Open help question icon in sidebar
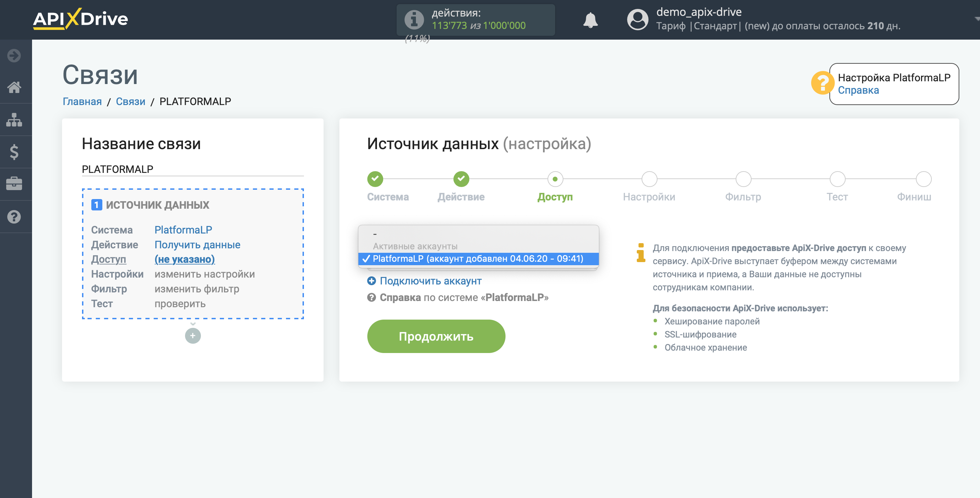This screenshot has width=980, height=498. point(14,217)
